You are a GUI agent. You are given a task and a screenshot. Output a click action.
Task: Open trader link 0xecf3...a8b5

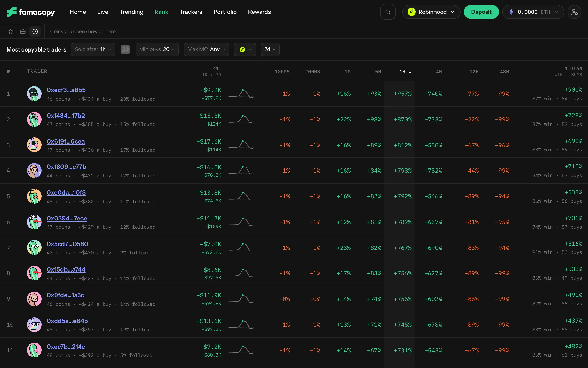[x=66, y=90]
